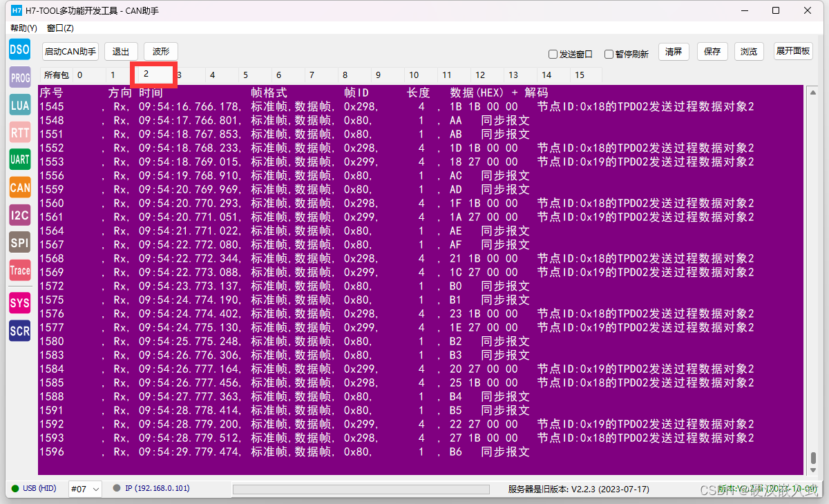Select the Trace sidebar icon

19,270
